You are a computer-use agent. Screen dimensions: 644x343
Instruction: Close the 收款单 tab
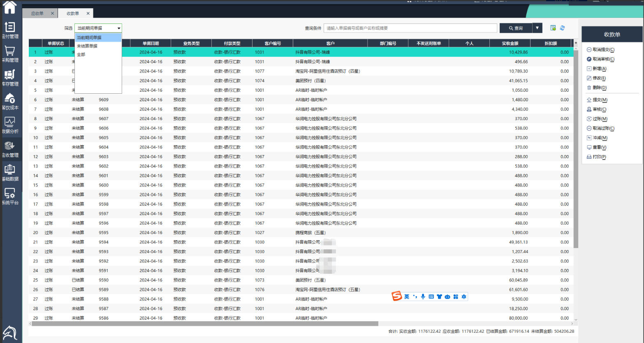click(x=88, y=14)
